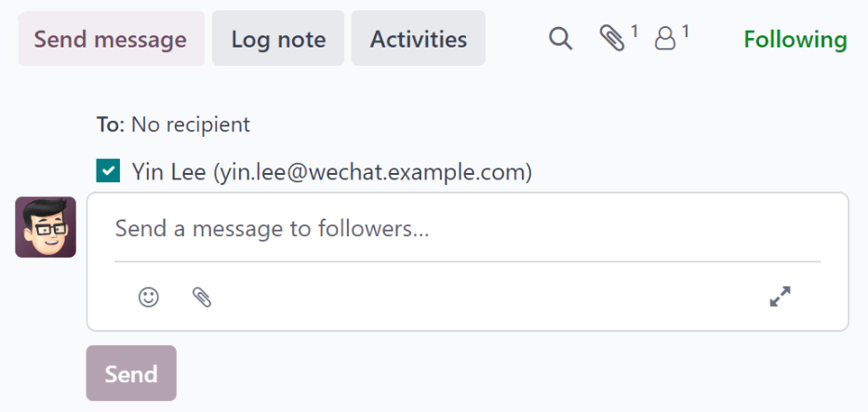Image resolution: width=868 pixels, height=412 pixels.
Task: Switch to the Send message tab
Action: coord(111,39)
